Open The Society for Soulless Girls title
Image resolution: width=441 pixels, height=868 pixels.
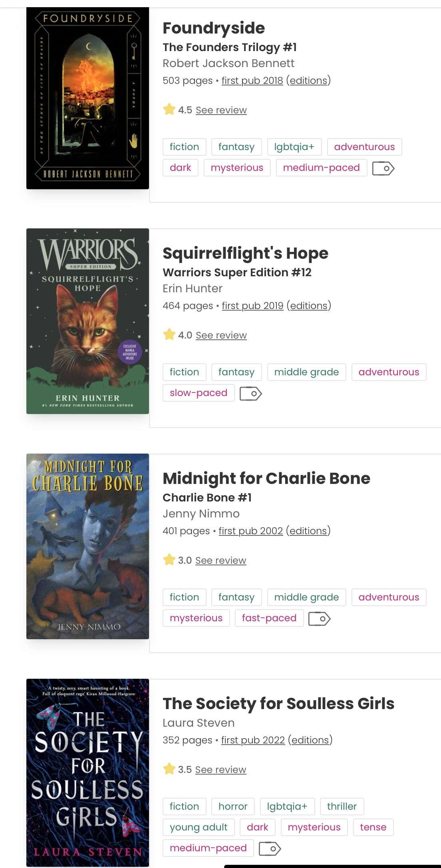coord(278,704)
